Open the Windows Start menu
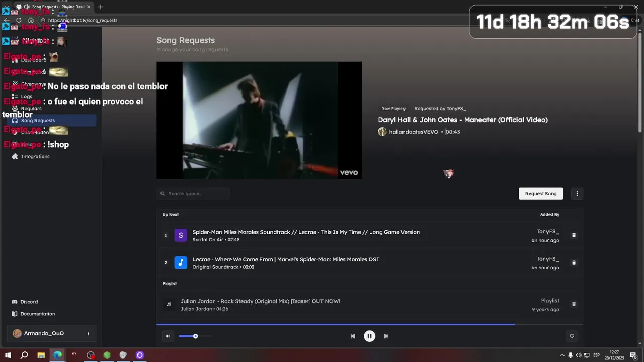This screenshot has width=644, height=362. (8, 355)
